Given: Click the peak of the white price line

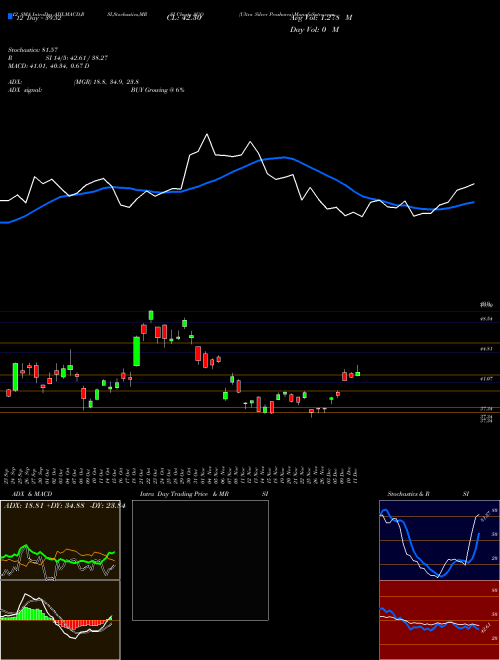Looking at the screenshot, I should click(x=207, y=135).
